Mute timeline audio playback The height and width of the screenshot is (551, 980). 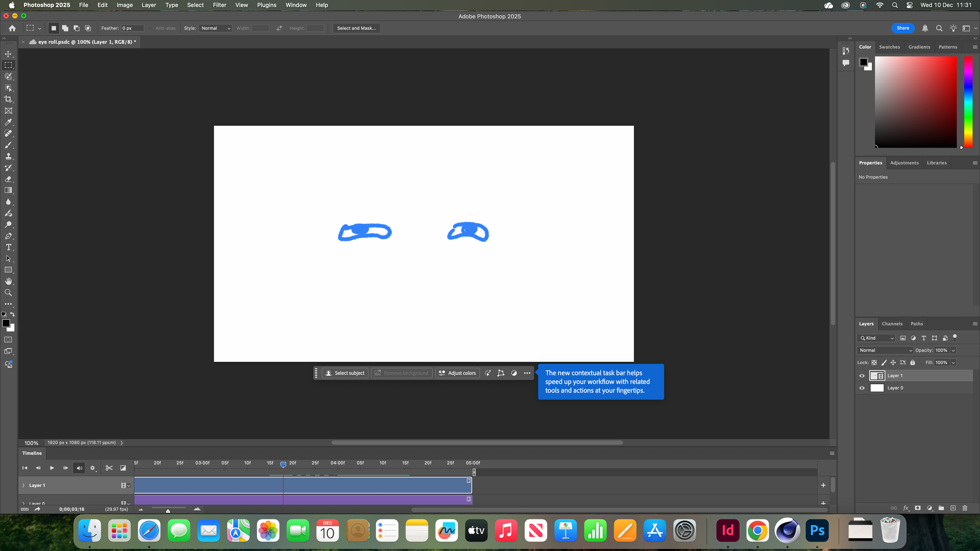coord(79,468)
